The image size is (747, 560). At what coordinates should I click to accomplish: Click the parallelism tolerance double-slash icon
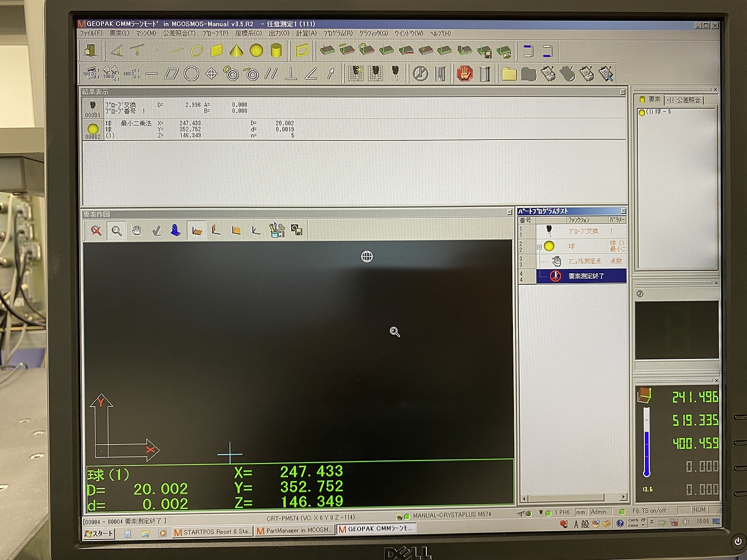coord(271,74)
